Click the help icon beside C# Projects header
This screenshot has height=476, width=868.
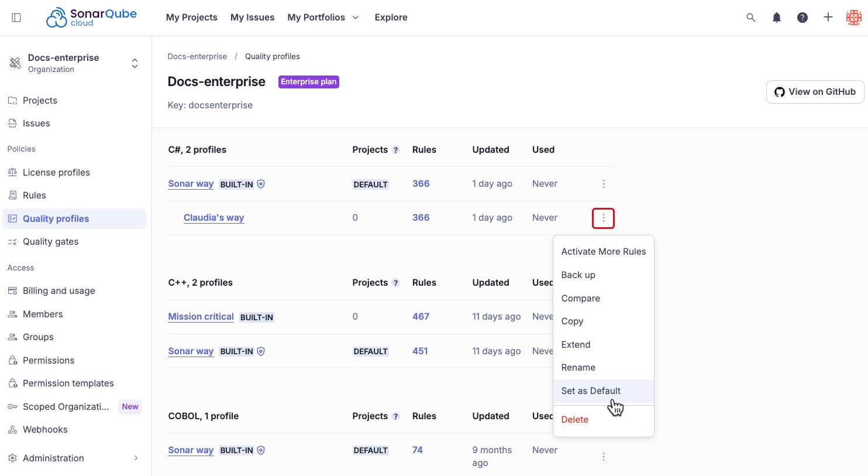[396, 150]
